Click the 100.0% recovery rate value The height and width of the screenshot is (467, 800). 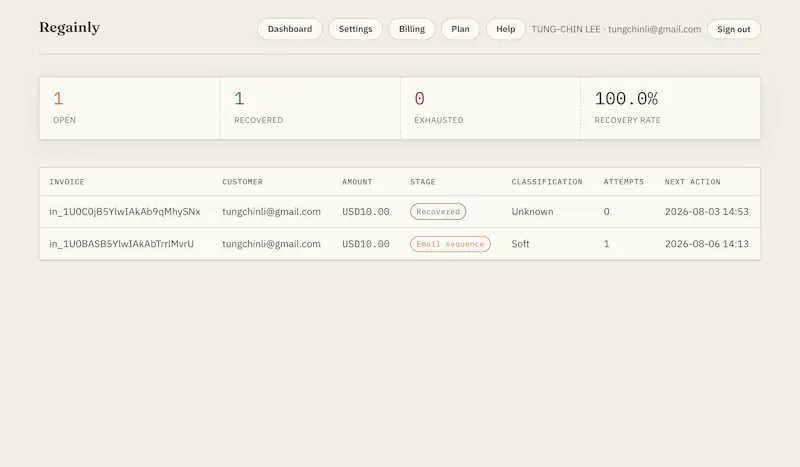click(x=626, y=99)
